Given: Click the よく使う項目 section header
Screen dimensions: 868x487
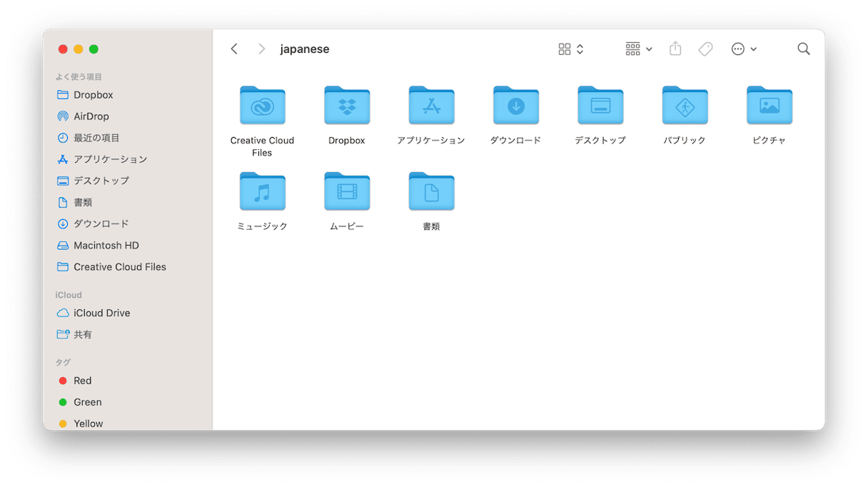Looking at the screenshot, I should click(x=79, y=76).
